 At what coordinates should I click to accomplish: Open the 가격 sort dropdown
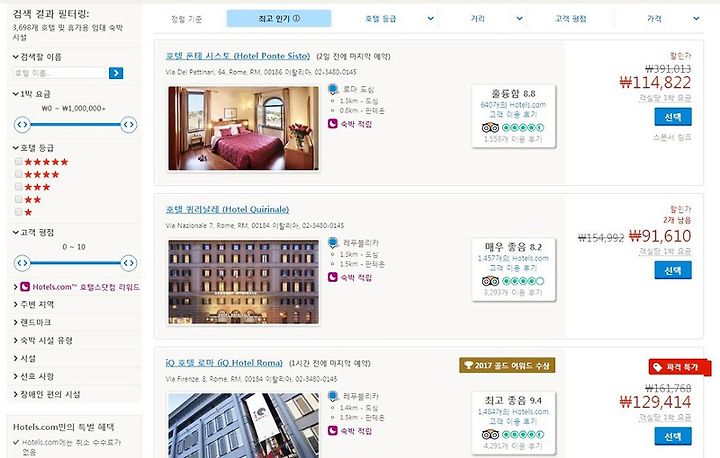(673, 19)
